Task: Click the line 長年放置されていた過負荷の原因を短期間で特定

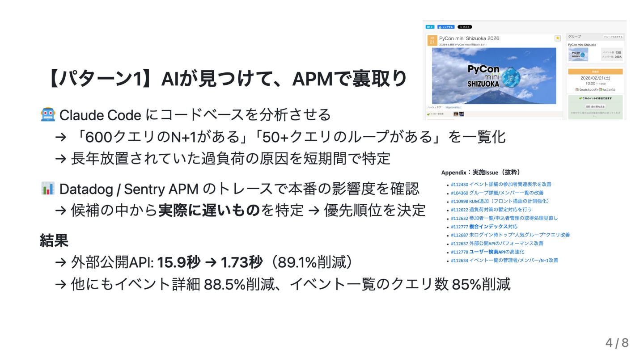Action: (x=223, y=158)
